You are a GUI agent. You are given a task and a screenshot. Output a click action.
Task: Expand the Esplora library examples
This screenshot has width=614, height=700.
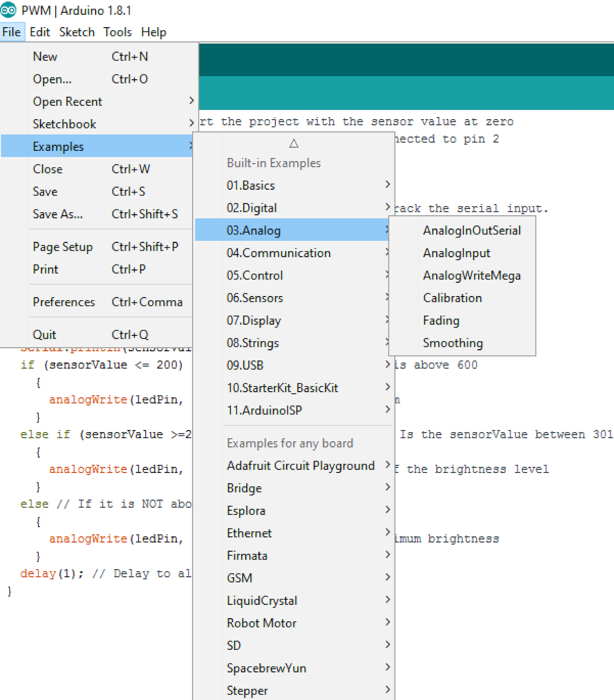pyautogui.click(x=294, y=511)
